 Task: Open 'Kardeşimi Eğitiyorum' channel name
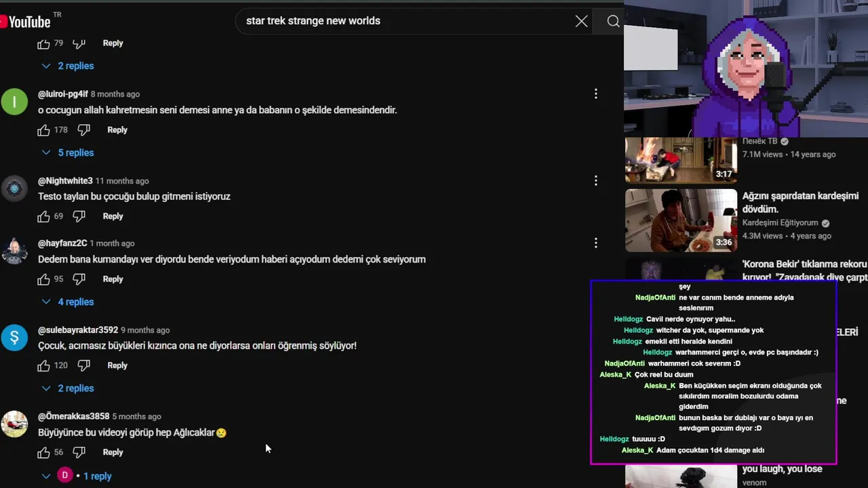(x=780, y=223)
